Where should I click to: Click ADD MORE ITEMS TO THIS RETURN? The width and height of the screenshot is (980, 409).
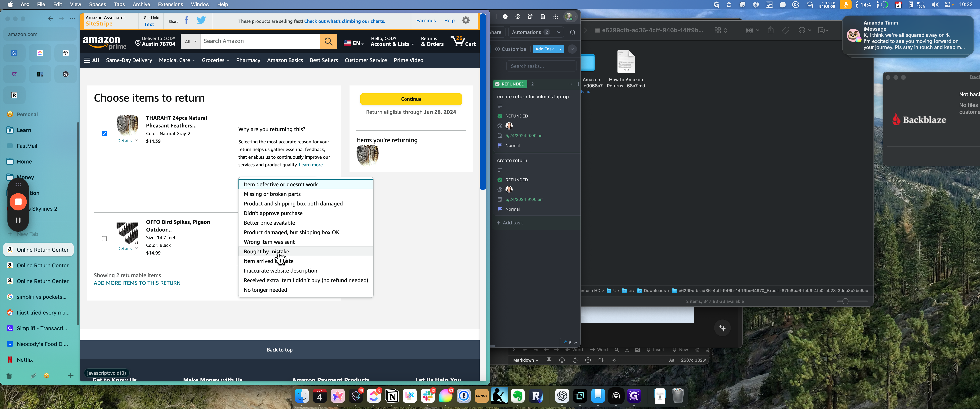pos(137,283)
